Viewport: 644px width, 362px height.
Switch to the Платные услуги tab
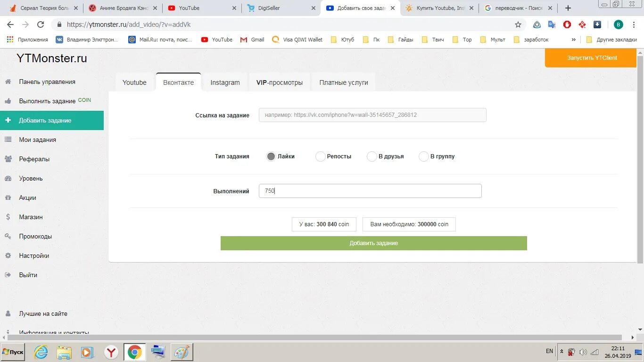pos(344,82)
